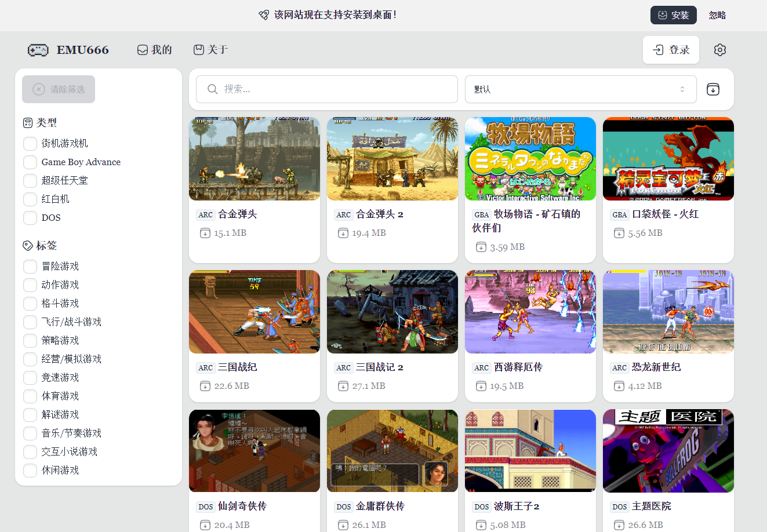Open the 牧场物语 cover thumbnail

pos(530,159)
